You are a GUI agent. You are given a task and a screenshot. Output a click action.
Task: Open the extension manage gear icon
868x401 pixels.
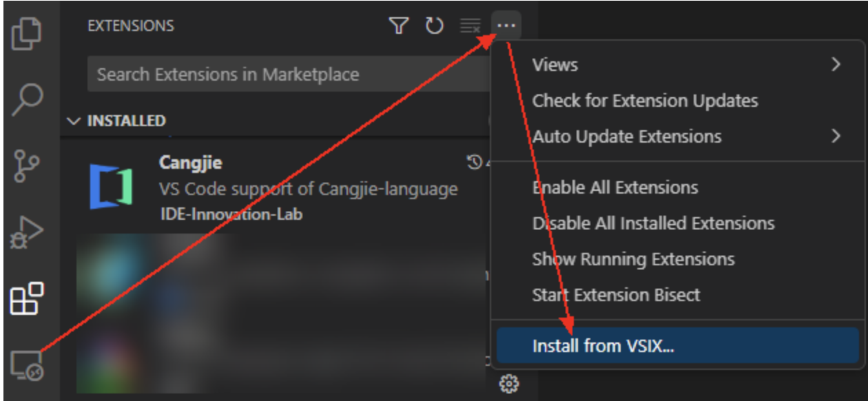click(x=509, y=384)
